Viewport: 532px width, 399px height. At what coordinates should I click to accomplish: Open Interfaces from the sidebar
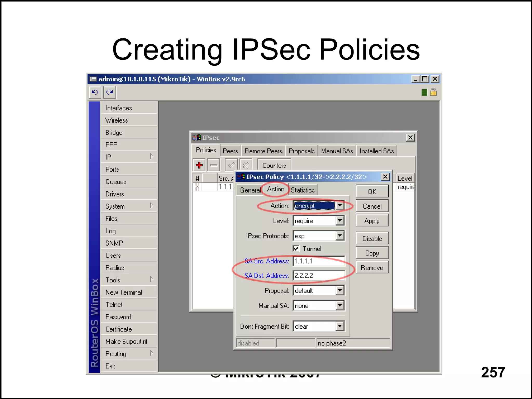[x=129, y=108]
